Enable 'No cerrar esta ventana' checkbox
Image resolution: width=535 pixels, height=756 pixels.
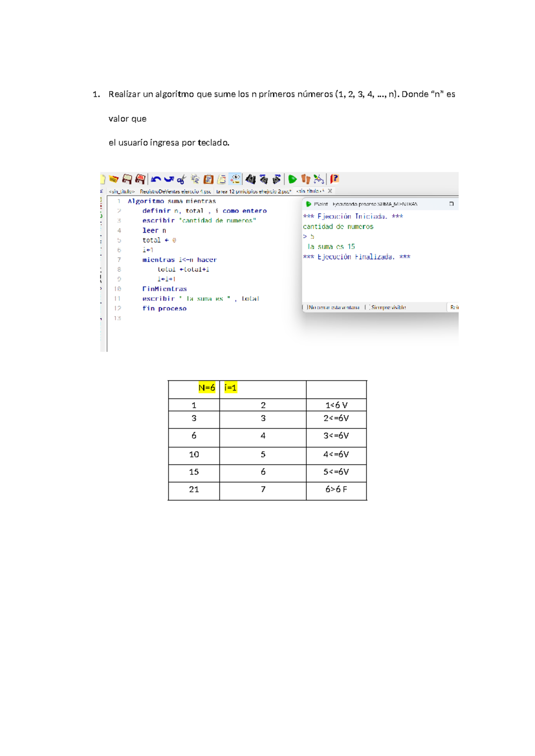click(307, 307)
